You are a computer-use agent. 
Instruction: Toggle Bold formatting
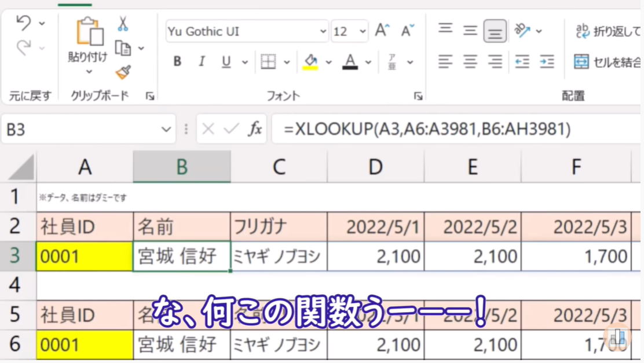click(177, 62)
